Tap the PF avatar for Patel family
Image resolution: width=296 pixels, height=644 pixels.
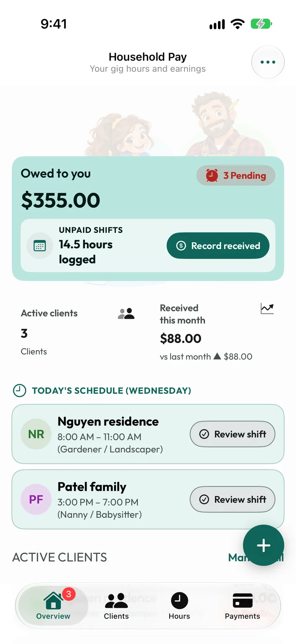(x=36, y=500)
